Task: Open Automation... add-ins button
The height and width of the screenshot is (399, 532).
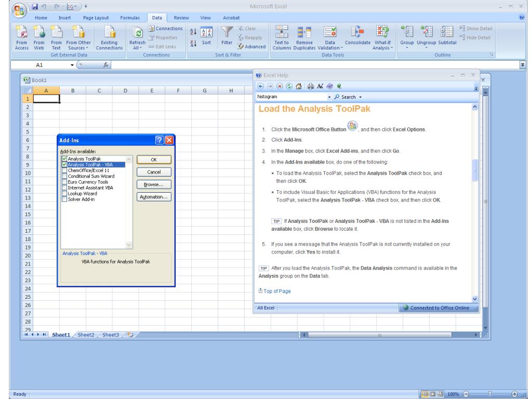Action: (154, 197)
